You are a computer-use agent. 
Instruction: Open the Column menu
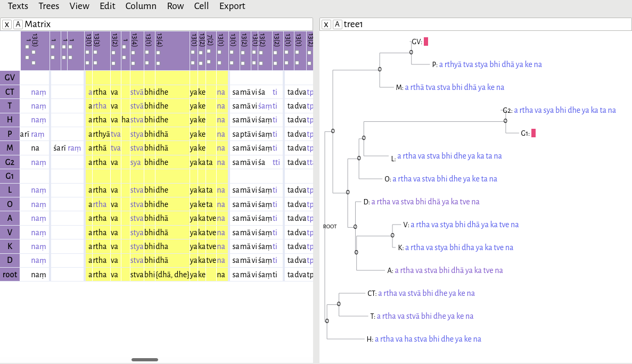click(x=141, y=6)
